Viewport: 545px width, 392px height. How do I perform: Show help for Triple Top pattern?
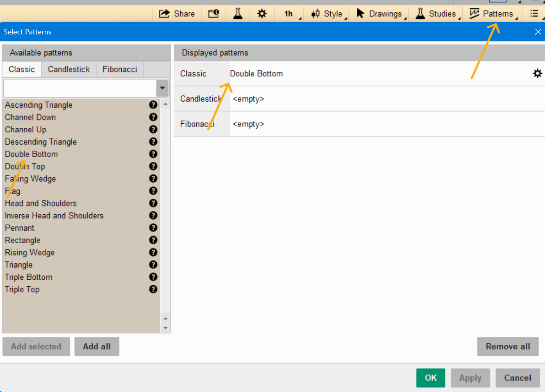(153, 289)
